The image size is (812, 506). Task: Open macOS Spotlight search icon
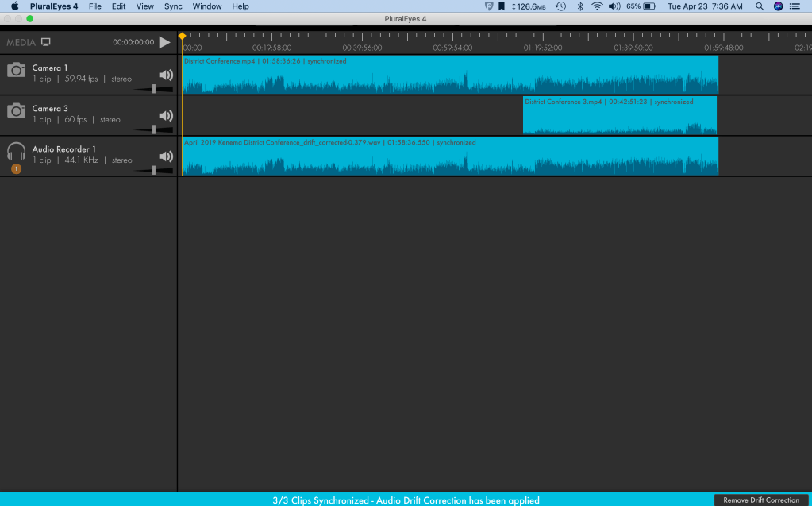pyautogui.click(x=760, y=6)
